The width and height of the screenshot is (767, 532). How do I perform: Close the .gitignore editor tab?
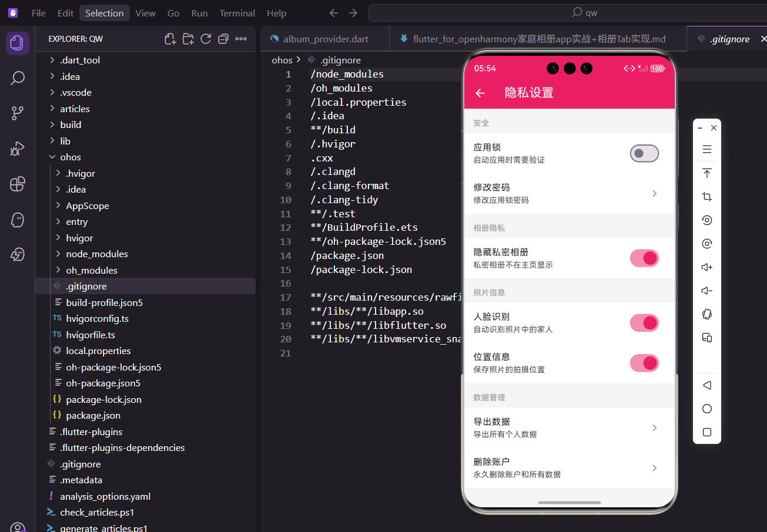click(763, 39)
